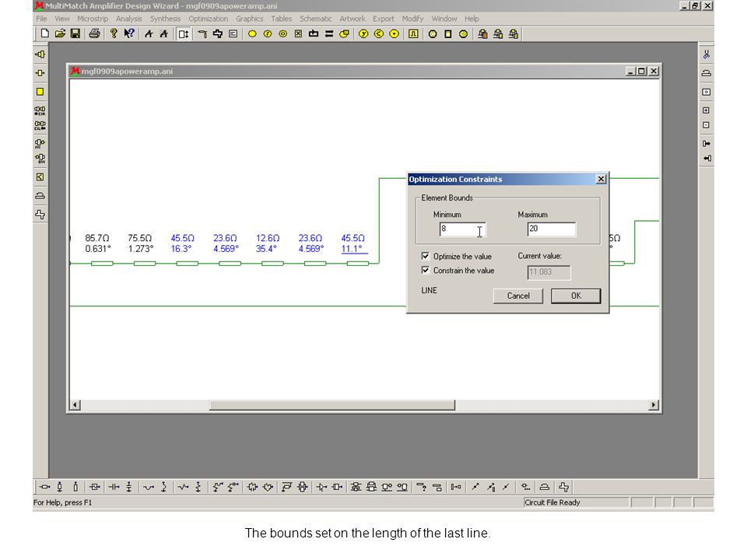Viewport: 747px width, 560px height.
Task: Click the New file icon in toolbar
Action: pyautogui.click(x=45, y=33)
